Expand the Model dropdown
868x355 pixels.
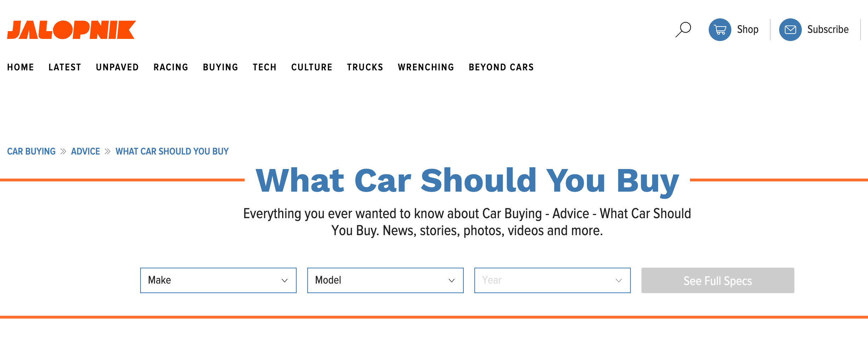point(385,280)
